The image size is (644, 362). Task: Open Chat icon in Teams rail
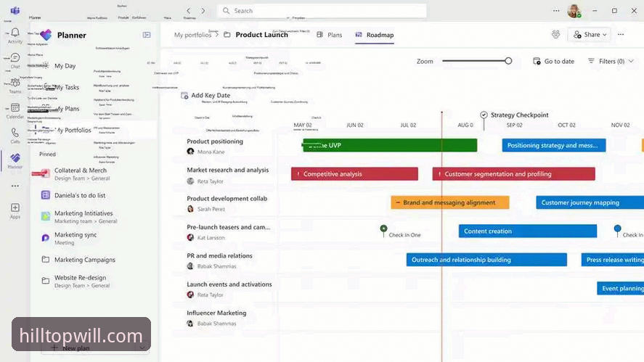(15, 57)
